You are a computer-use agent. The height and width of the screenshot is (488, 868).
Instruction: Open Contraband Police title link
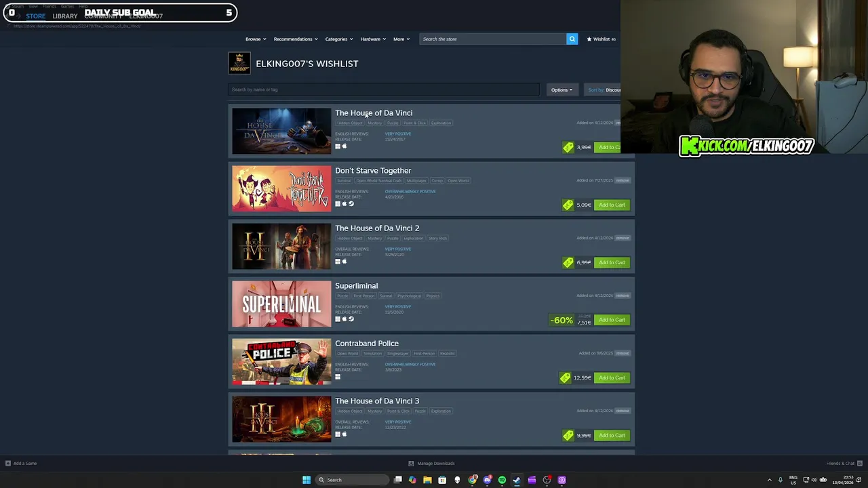367,344
